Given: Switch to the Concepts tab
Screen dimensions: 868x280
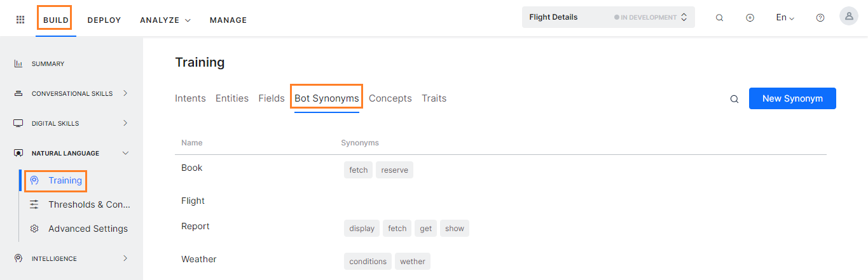Looking at the screenshot, I should [390, 98].
